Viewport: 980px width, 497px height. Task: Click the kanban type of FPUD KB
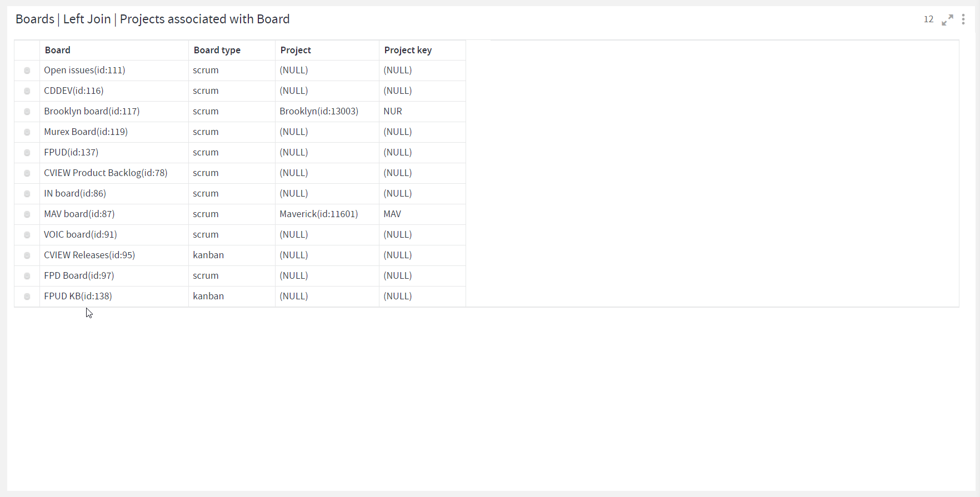tap(232, 296)
